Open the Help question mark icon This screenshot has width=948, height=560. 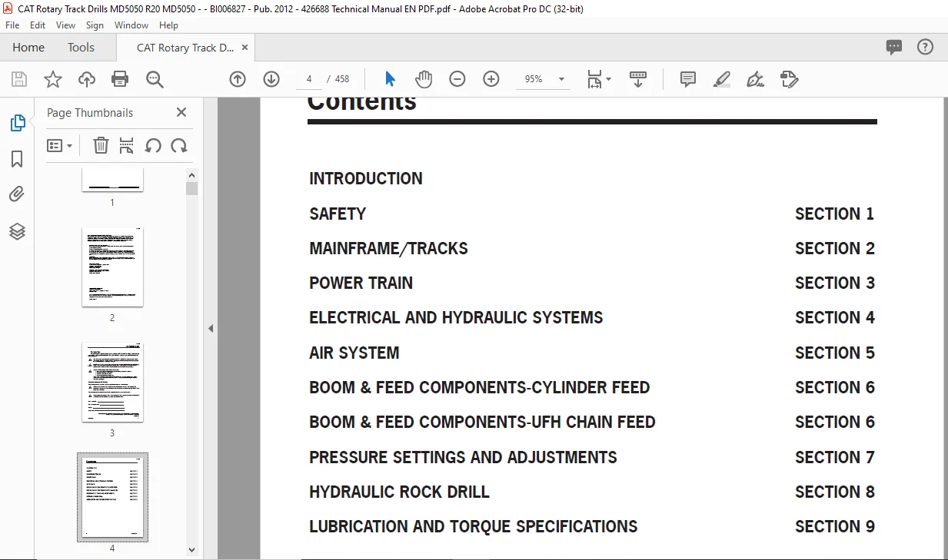[926, 47]
